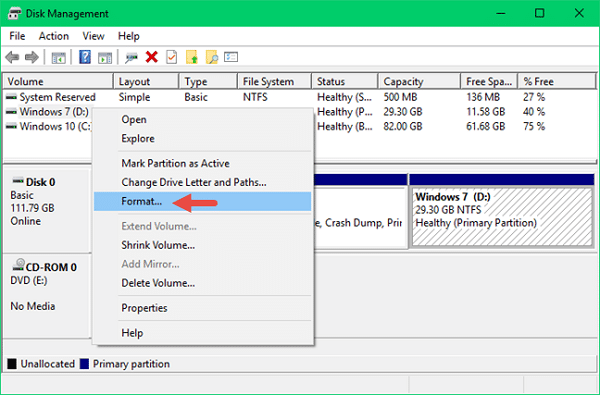
Task: Open the File menu
Action: [17, 36]
